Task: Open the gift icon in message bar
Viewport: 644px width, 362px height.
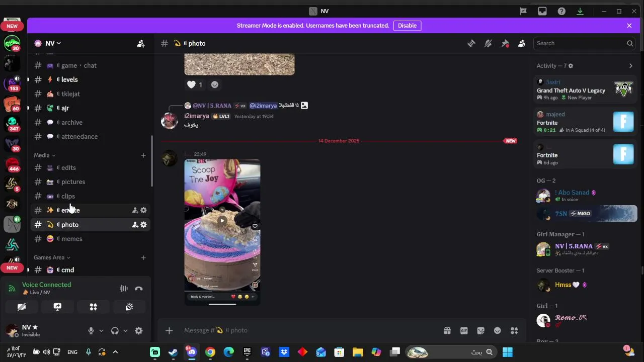Action: click(447, 330)
